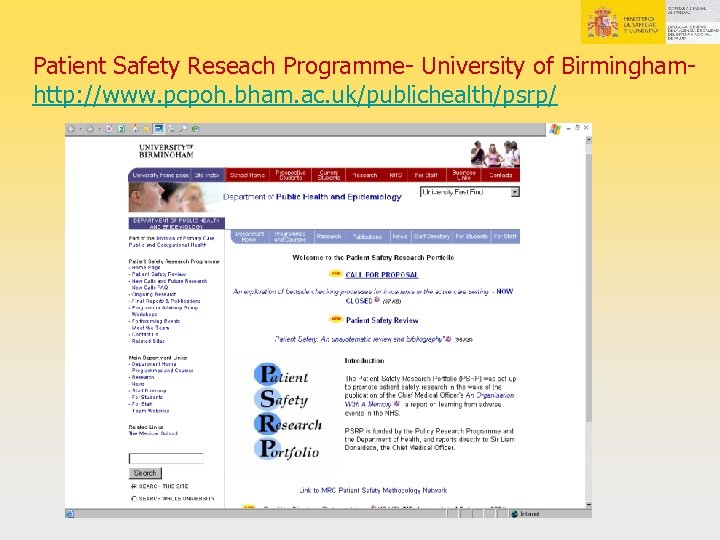The image size is (720, 540).
Task: Open Prospective Students red tab
Action: pos(290,175)
